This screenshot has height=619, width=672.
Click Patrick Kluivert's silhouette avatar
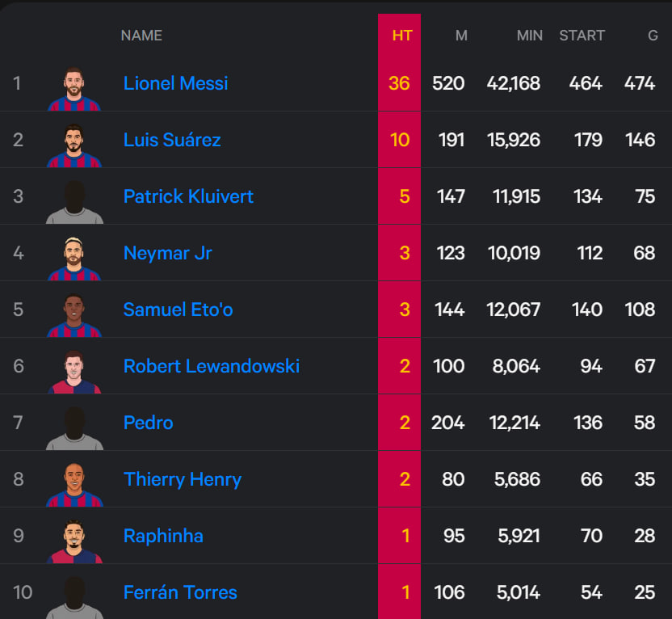[x=74, y=200]
